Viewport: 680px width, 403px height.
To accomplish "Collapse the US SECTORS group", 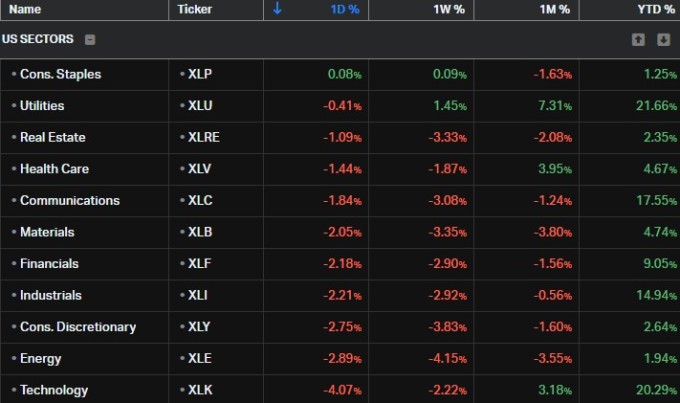I will (90, 40).
